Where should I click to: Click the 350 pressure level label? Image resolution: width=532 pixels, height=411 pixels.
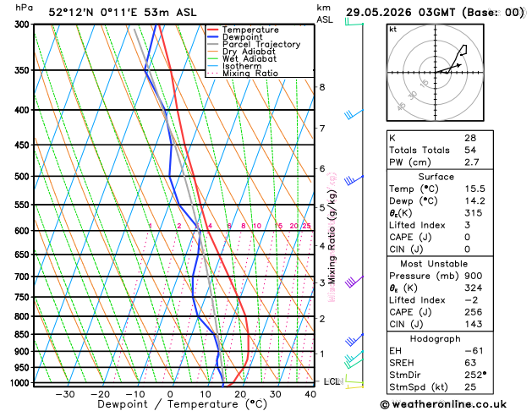tap(24, 70)
